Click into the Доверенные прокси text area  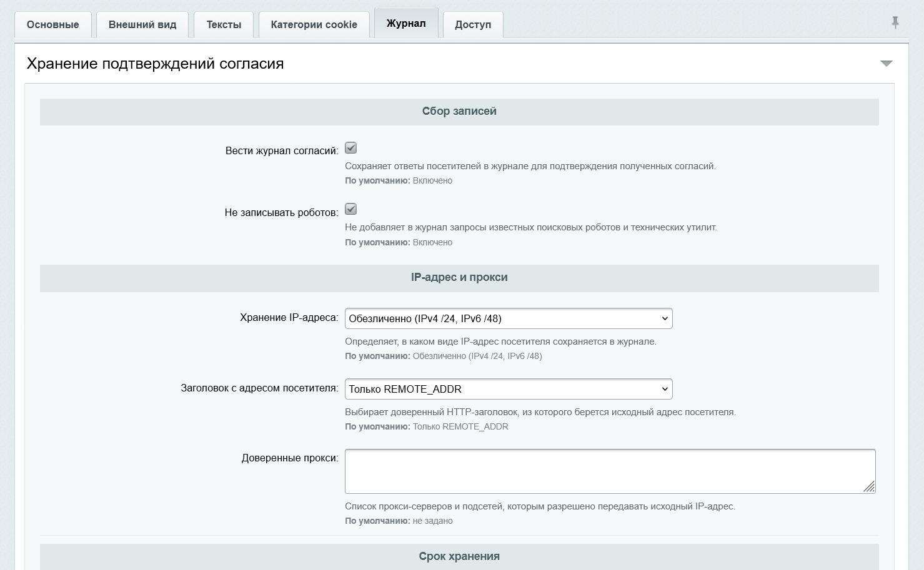click(x=610, y=471)
